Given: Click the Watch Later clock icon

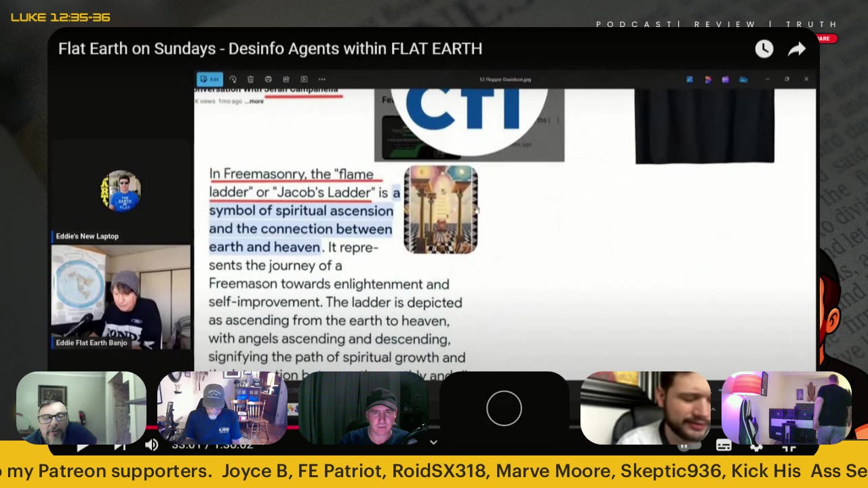Looking at the screenshot, I should (764, 49).
